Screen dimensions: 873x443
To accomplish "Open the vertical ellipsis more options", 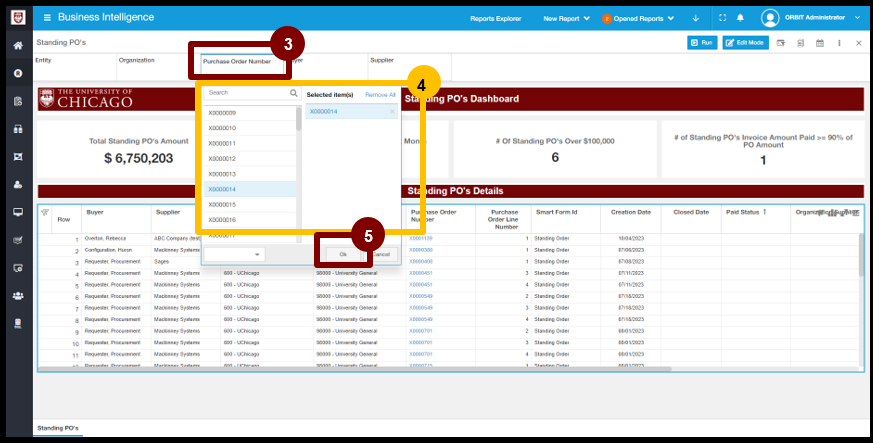I will [x=839, y=43].
